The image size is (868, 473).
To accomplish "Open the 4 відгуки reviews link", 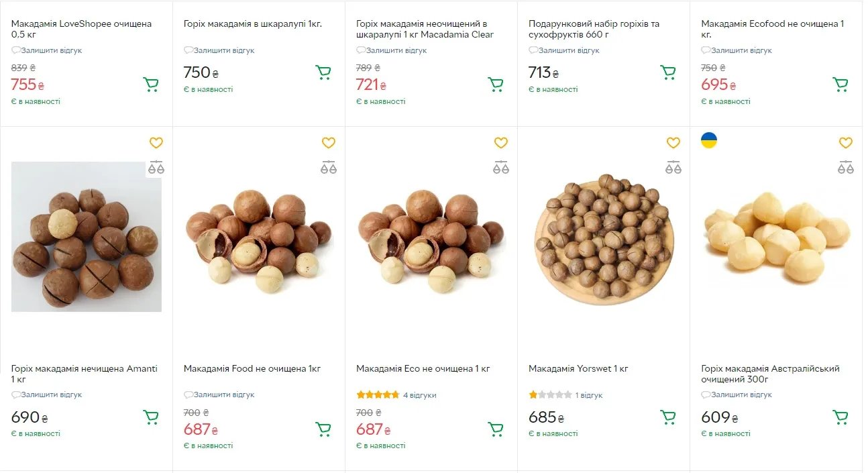I will [x=419, y=395].
